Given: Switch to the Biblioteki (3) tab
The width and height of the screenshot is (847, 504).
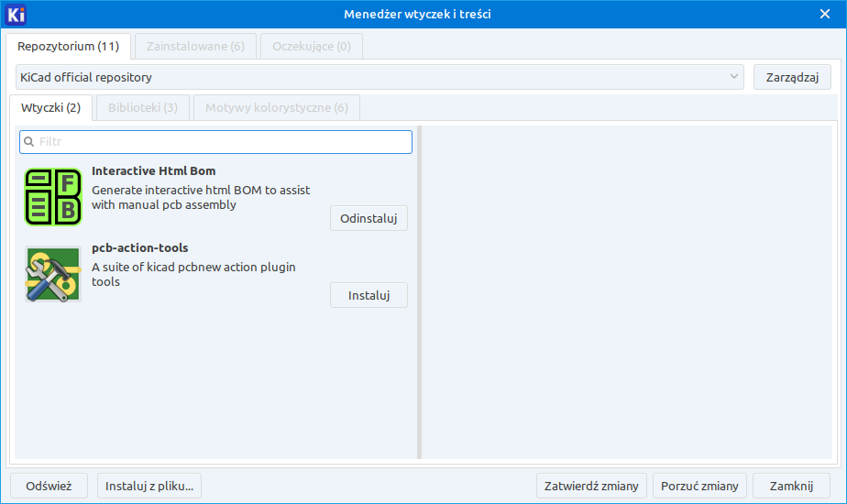Looking at the screenshot, I should point(143,107).
